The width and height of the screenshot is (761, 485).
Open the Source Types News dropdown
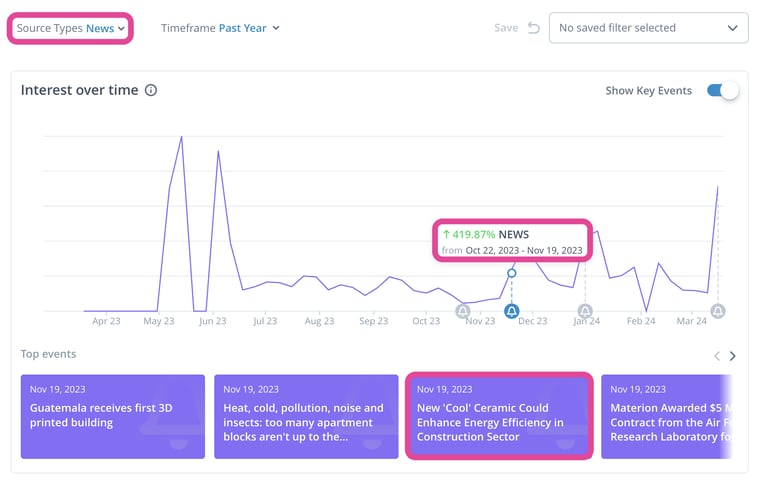pyautogui.click(x=70, y=28)
